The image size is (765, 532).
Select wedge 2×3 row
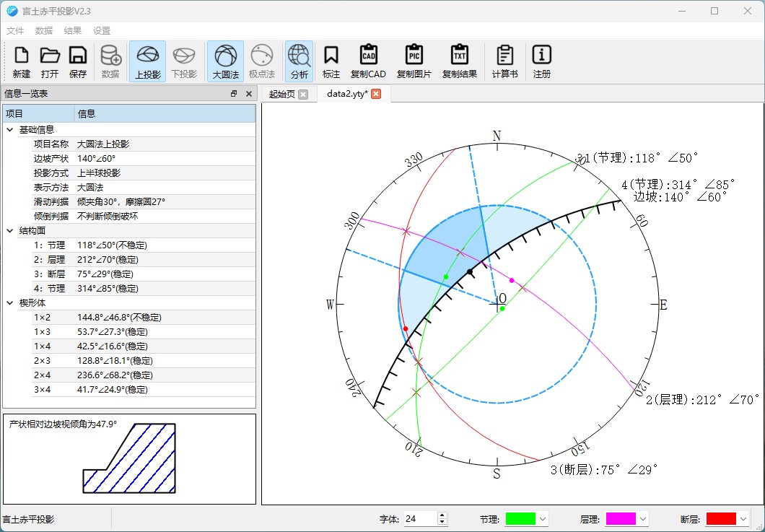point(144,361)
